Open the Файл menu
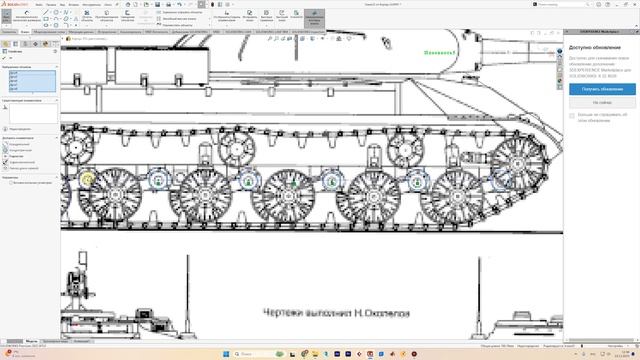Image resolution: width=640 pixels, height=360 pixels. click(39, 4)
